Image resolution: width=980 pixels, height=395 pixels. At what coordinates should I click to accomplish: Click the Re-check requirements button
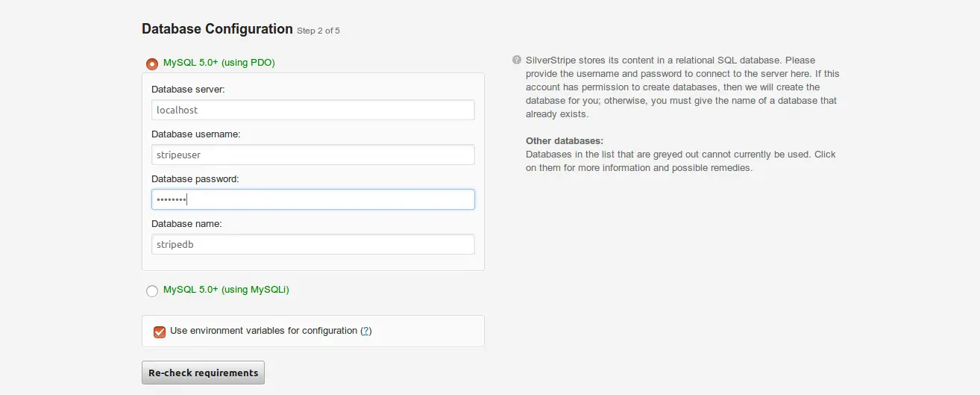[x=203, y=373]
